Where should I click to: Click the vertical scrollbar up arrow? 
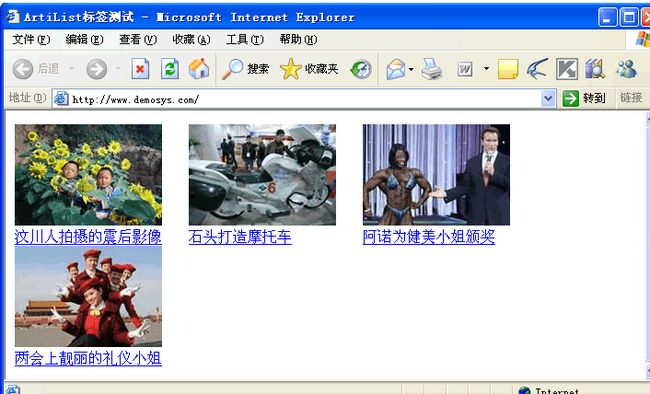tap(648, 119)
